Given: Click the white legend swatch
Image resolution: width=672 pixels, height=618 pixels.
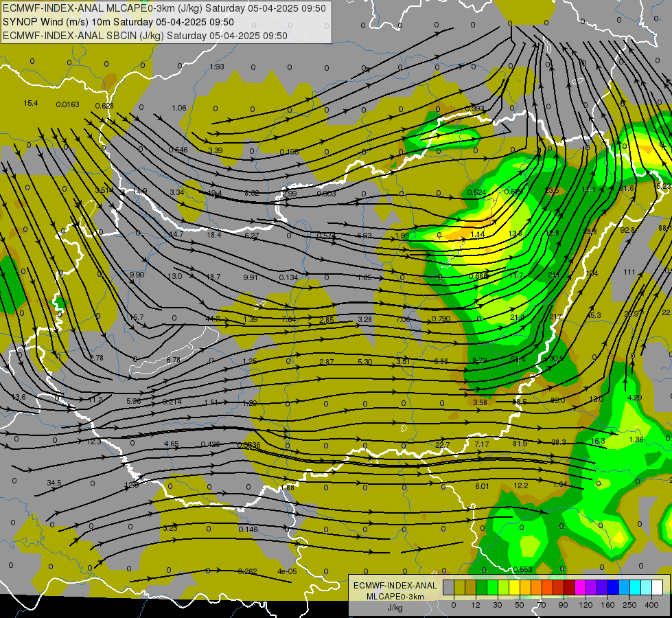Looking at the screenshot, I should coord(657,587).
